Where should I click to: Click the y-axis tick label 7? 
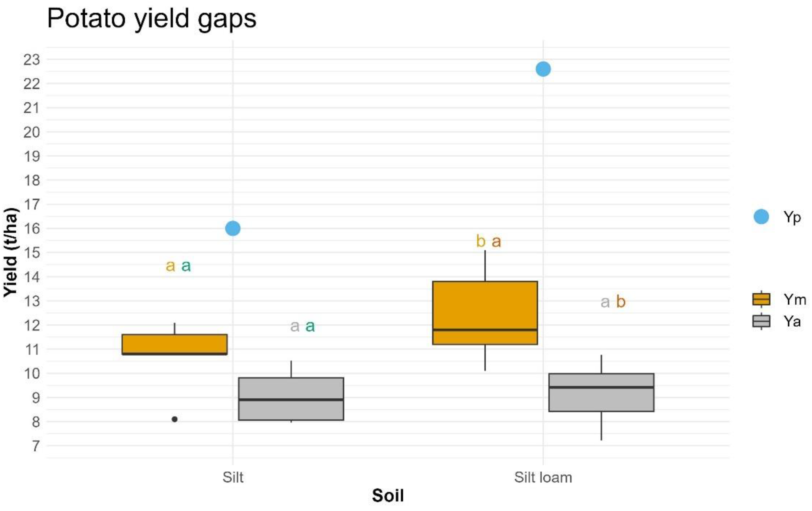[x=36, y=446]
